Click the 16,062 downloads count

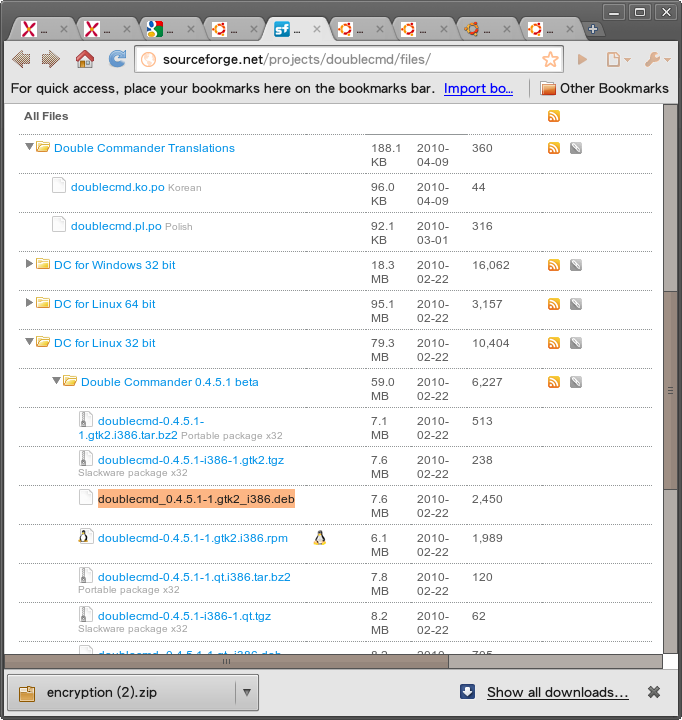tap(490, 265)
